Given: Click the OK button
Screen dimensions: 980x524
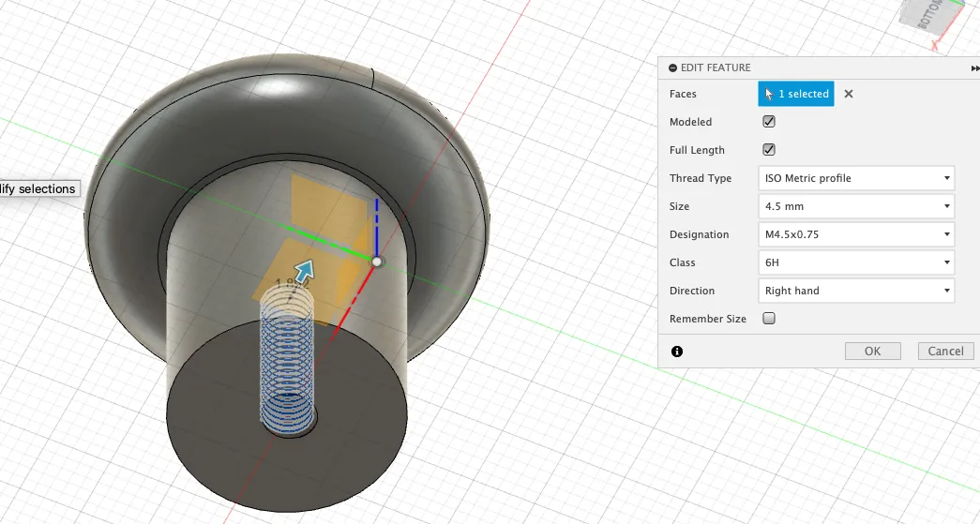Looking at the screenshot, I should coord(872,352).
